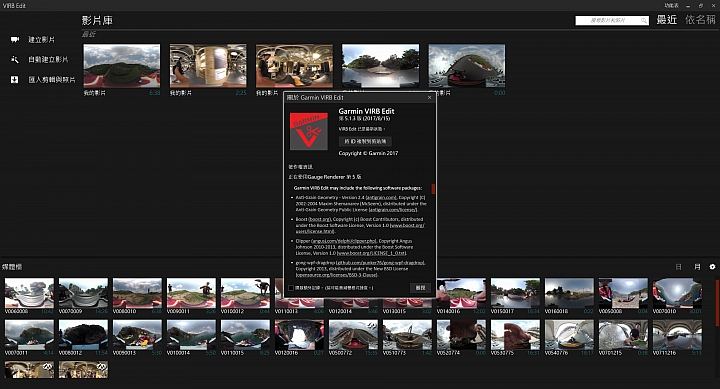The width and height of the screenshot is (720, 389).
Task: Group media by month (月)
Action: tap(697, 267)
